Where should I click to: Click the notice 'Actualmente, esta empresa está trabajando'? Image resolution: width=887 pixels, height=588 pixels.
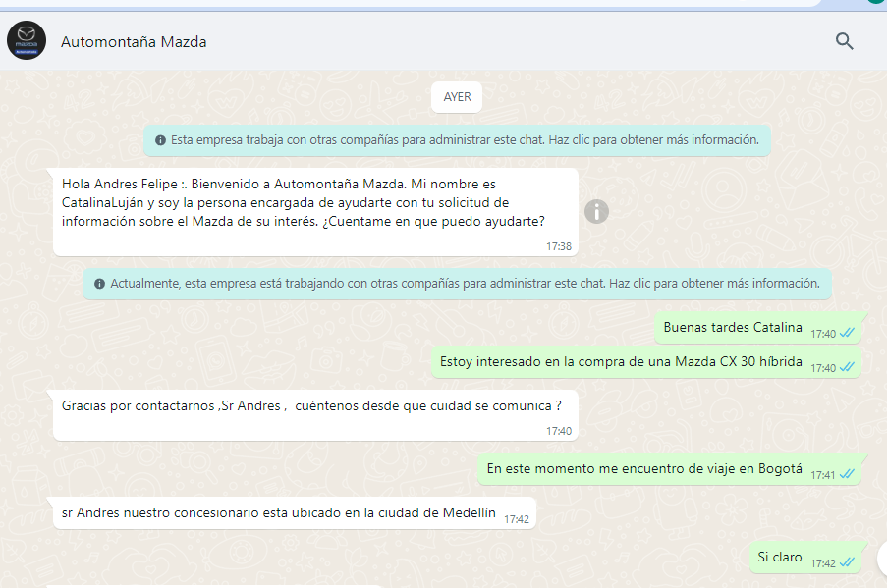pyautogui.click(x=457, y=284)
